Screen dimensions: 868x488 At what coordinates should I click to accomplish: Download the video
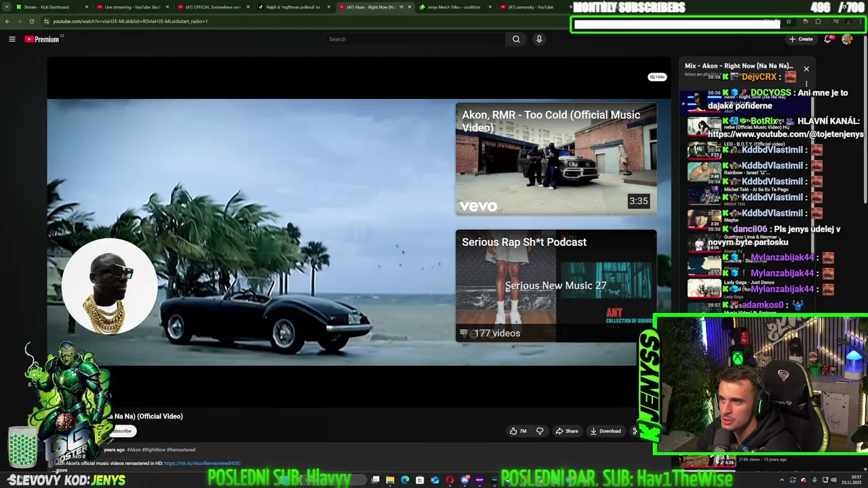[x=606, y=431]
